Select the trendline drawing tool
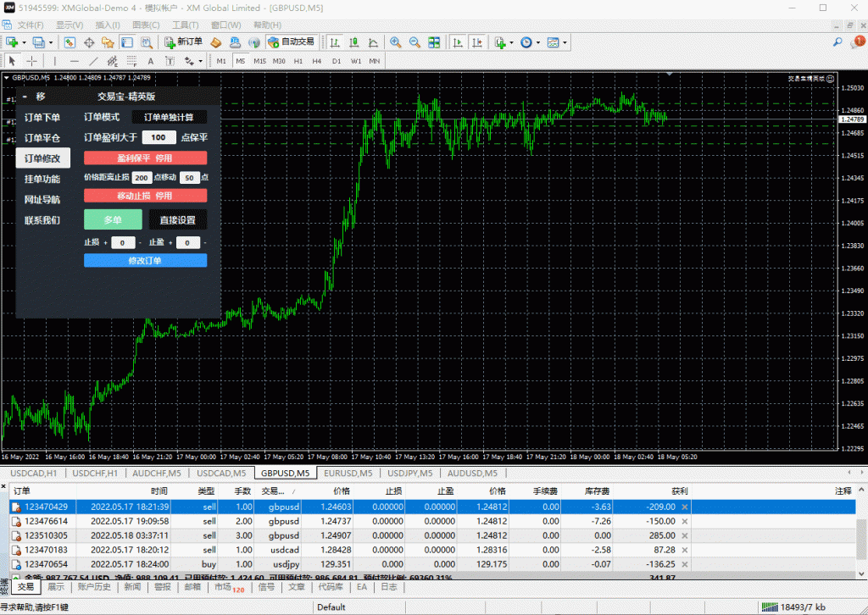Image resolution: width=868 pixels, height=615 pixels. point(93,61)
